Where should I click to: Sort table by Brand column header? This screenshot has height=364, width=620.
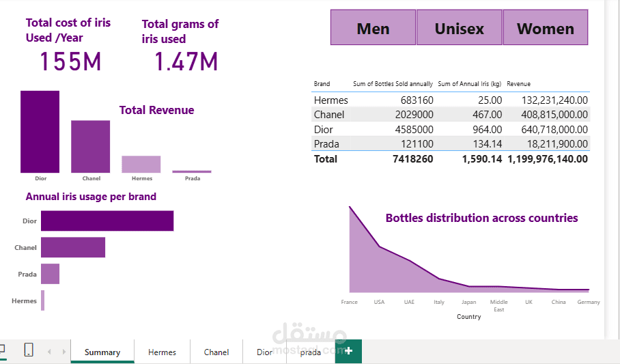pos(322,84)
